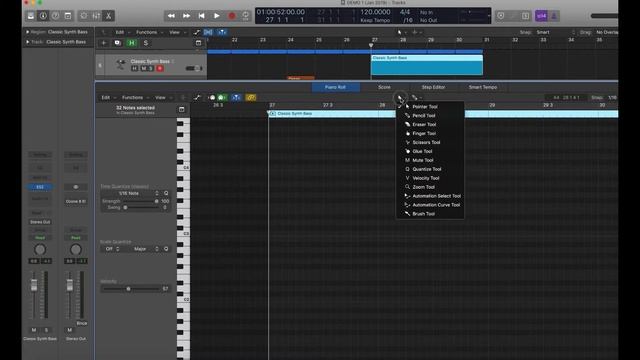Adjust the Piano Roll Velocity slider
This screenshot has height=360, width=640.
tap(131, 289)
